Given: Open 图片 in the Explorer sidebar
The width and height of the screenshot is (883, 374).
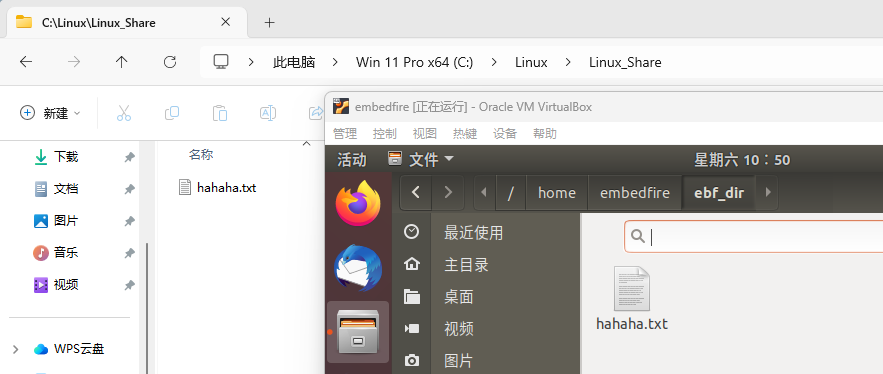Looking at the screenshot, I should (66, 221).
